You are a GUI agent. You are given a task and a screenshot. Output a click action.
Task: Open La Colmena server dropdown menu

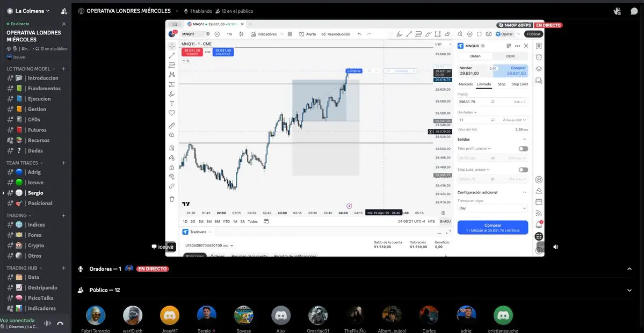point(28,11)
